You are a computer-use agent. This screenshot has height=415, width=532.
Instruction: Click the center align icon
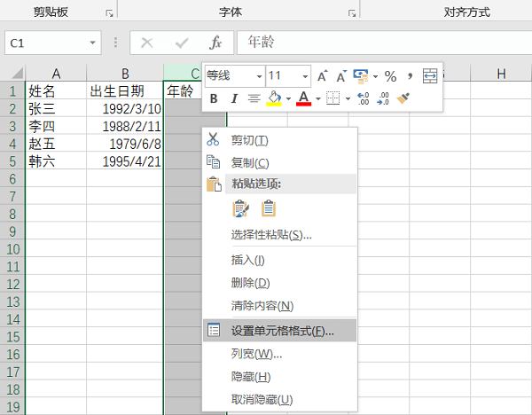[x=254, y=98]
